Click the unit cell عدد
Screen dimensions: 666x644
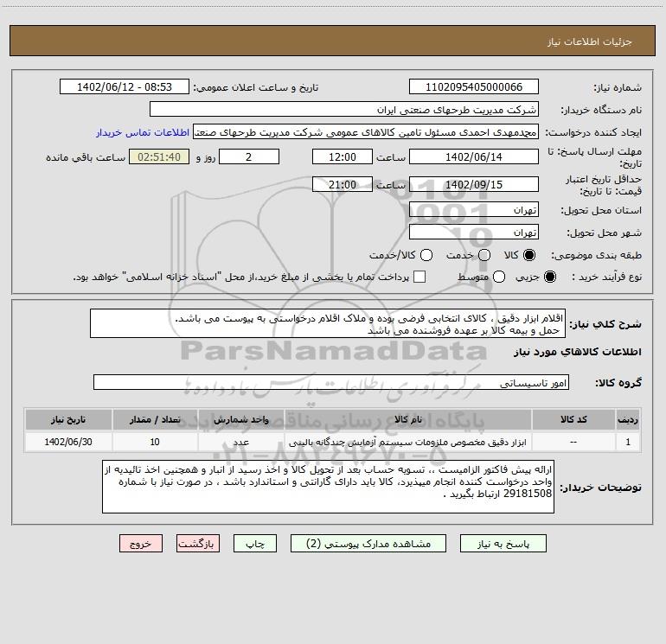(x=240, y=443)
